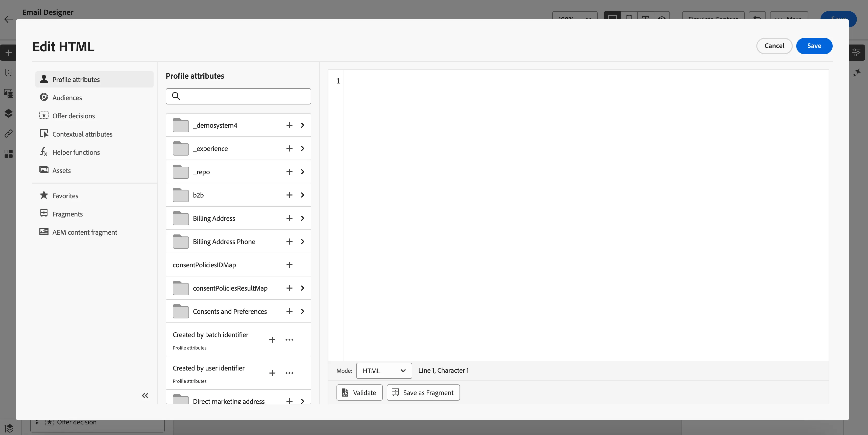Click the plus icon in the left rail

point(8,53)
